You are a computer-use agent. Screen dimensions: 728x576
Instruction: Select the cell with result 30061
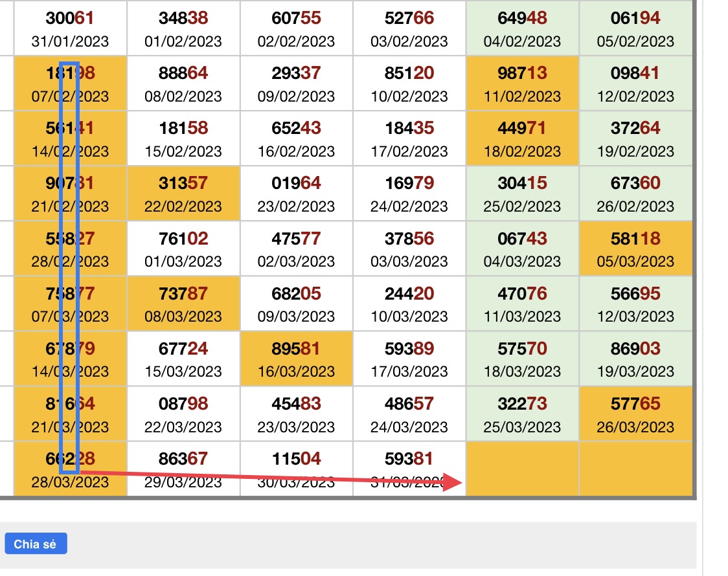70,28
